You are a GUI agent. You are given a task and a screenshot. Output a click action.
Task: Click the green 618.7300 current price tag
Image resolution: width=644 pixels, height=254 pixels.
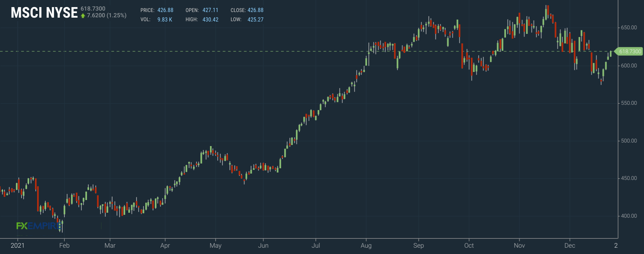click(629, 52)
